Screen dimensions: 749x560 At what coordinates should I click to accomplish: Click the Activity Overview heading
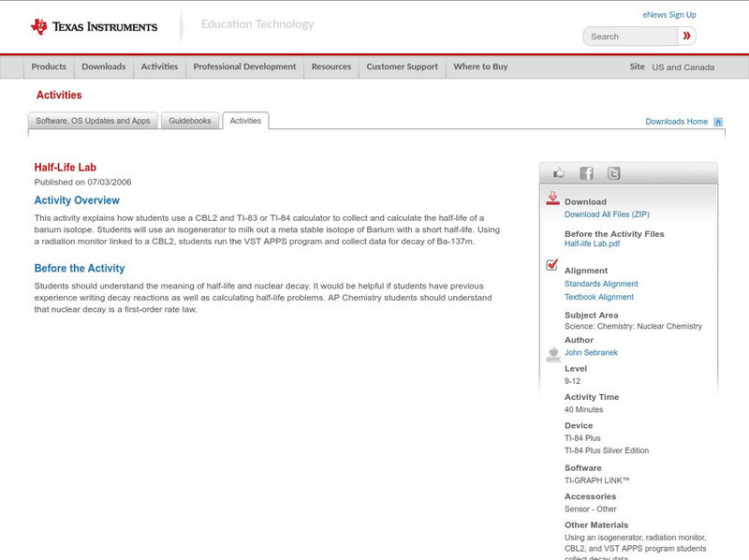click(x=77, y=200)
